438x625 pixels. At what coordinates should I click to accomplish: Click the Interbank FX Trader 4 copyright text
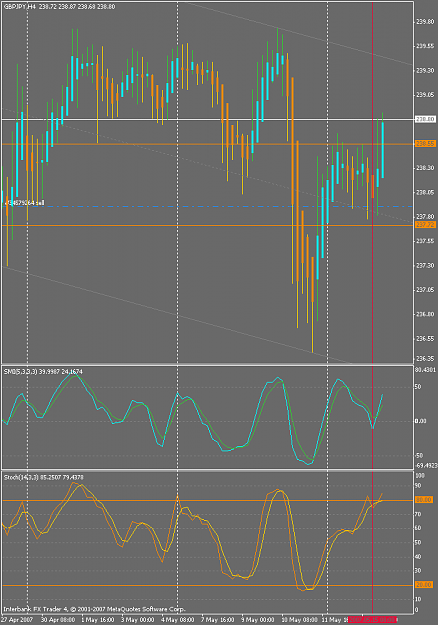(x=94, y=609)
